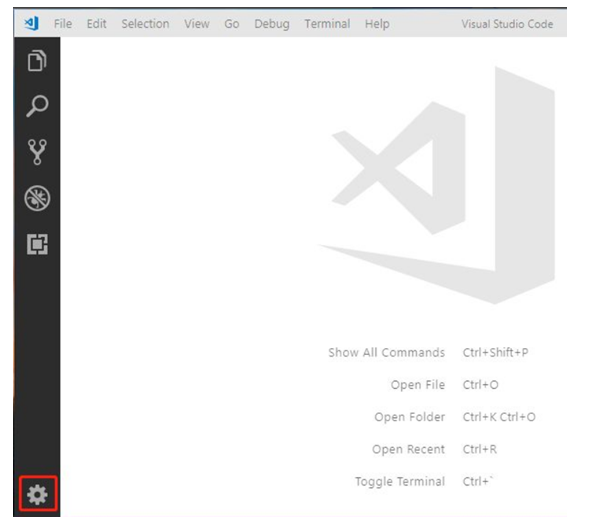Click the Toggle Terminal watermark text
Image resolution: width=606 pixels, height=525 pixels.
coord(399,482)
